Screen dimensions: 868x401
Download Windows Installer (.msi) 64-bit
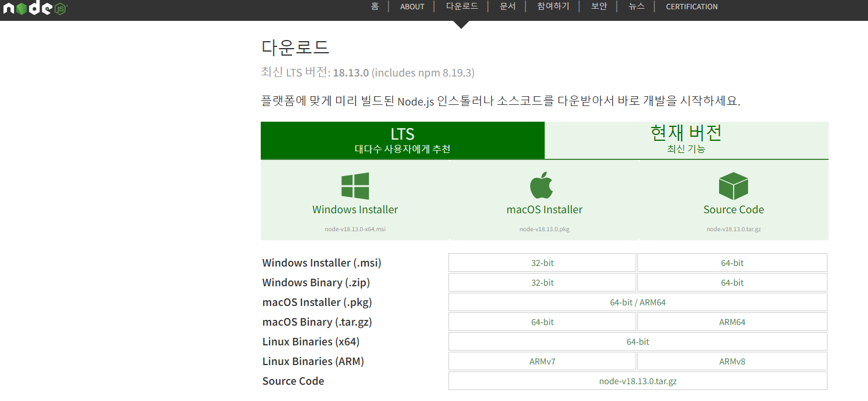[x=732, y=263]
